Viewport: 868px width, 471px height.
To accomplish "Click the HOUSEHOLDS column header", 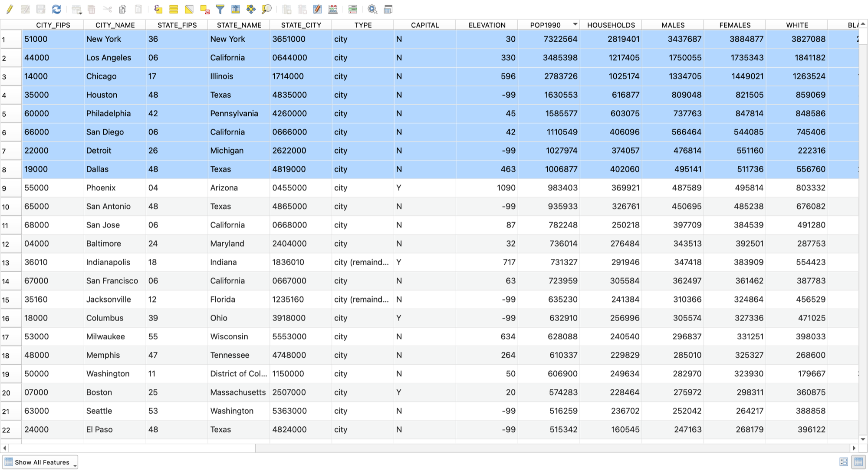I will coord(611,25).
